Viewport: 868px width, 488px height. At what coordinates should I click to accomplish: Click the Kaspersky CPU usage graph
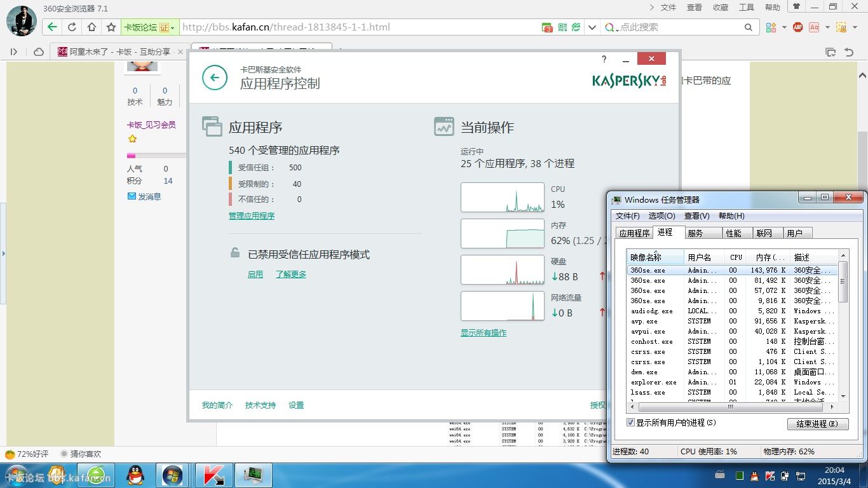[503, 198]
